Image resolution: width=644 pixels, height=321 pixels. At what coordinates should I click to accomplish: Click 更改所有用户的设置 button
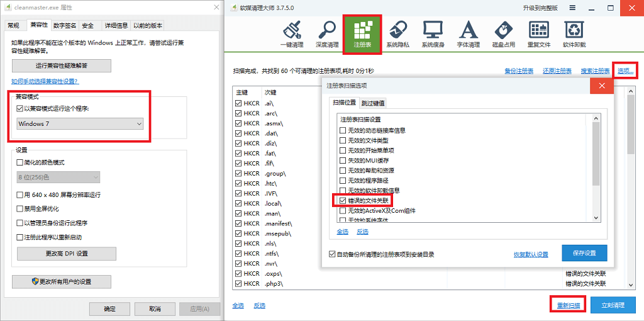[62, 282]
